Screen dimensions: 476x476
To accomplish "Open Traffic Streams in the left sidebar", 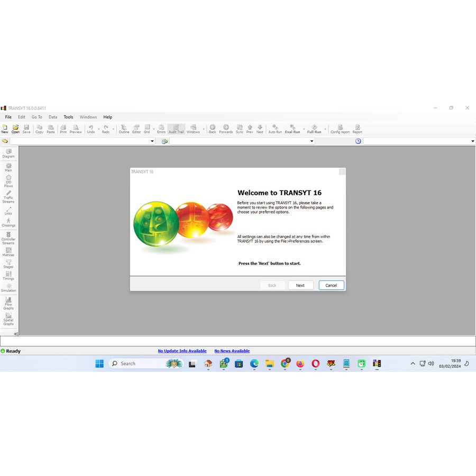I will (8, 197).
